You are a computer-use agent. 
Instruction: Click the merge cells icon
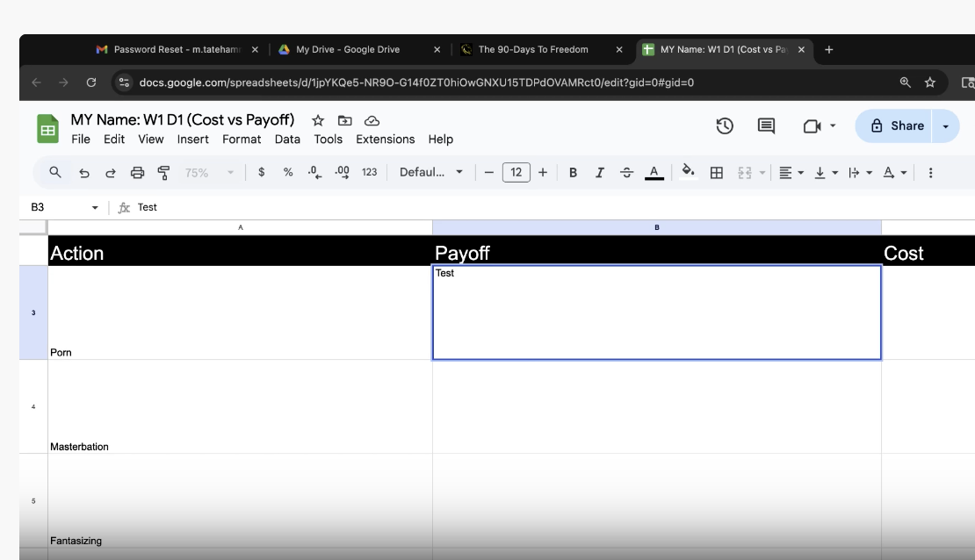coord(745,173)
